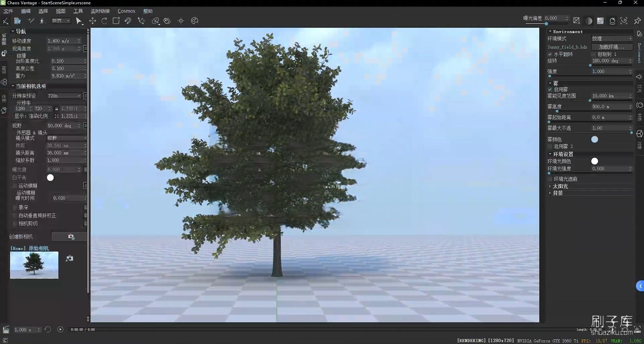
Task: Select the 原始相机 tree thumbnail
Action: [x=34, y=265]
